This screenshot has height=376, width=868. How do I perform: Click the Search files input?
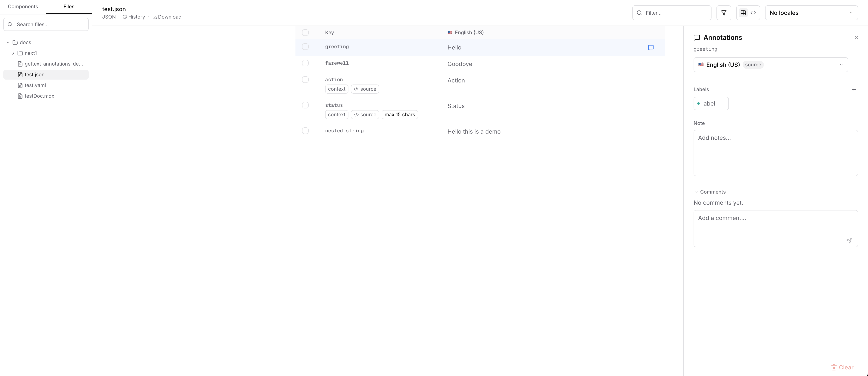[46, 24]
